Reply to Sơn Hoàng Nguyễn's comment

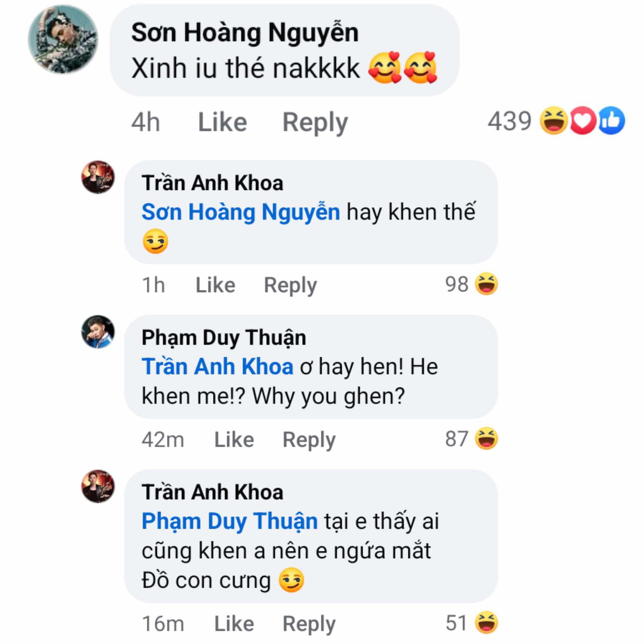point(315,122)
